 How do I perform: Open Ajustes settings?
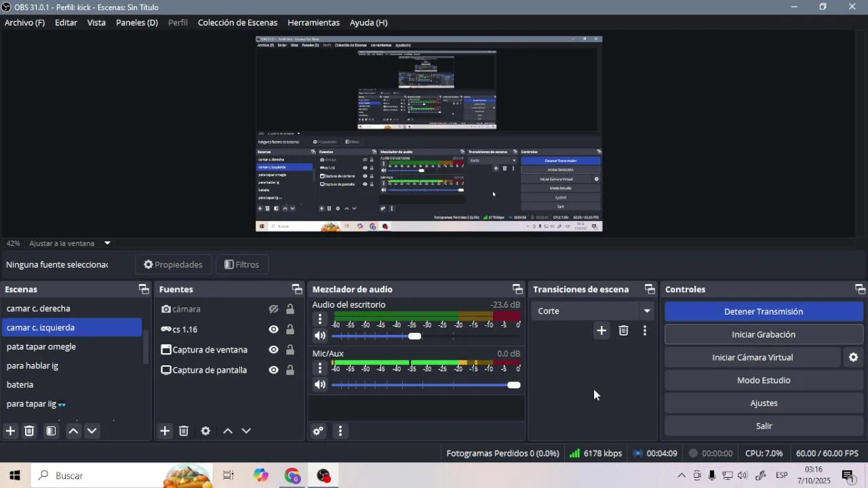pos(764,403)
